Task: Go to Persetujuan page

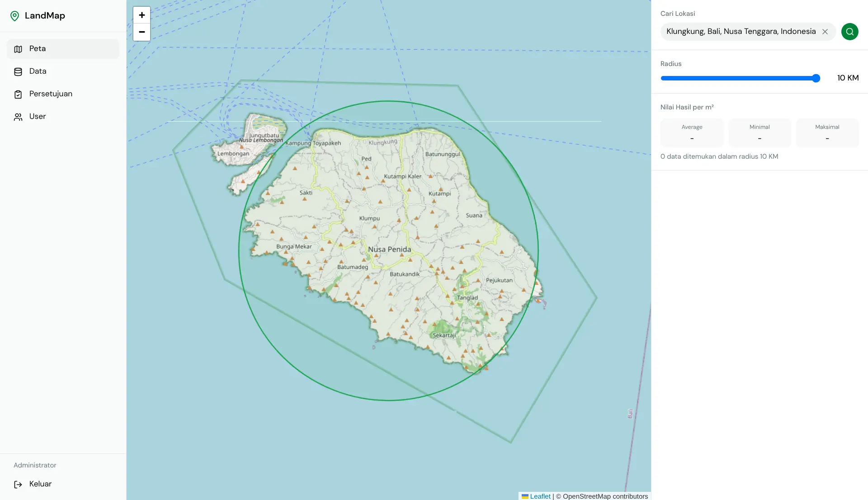Action: [63, 94]
